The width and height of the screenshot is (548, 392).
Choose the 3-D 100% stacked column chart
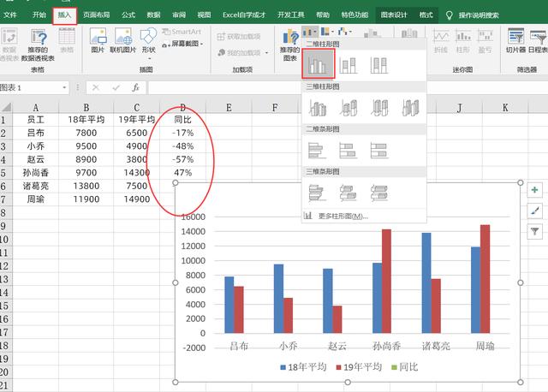[x=379, y=108]
